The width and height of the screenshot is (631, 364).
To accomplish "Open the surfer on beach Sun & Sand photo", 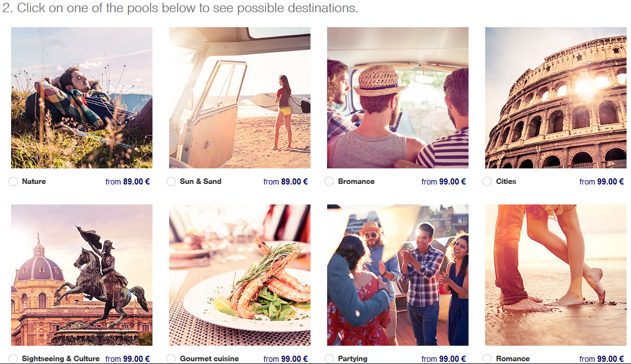I will pyautogui.click(x=240, y=98).
